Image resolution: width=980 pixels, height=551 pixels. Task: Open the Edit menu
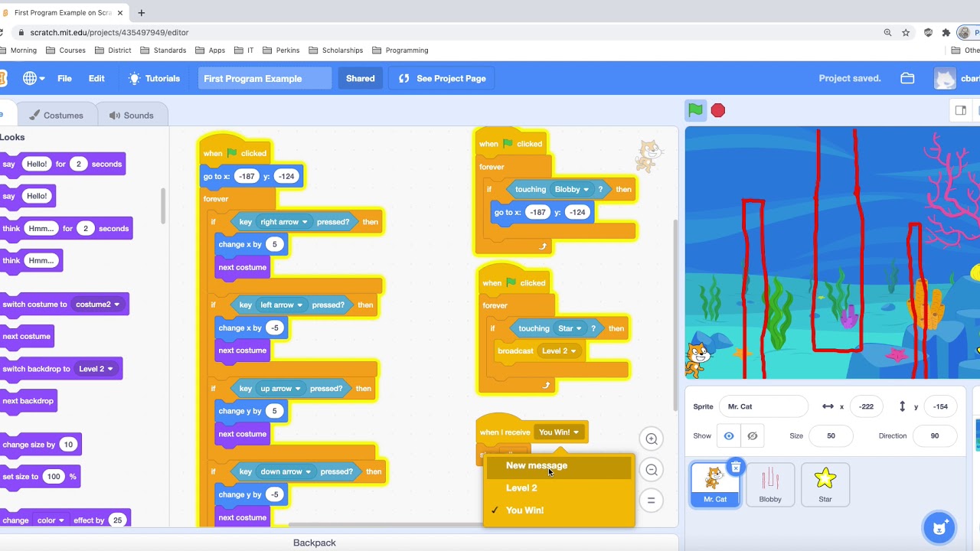[96, 78]
